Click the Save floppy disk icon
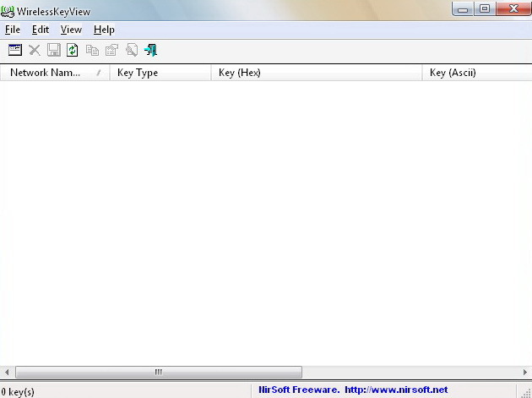The height and width of the screenshot is (398, 532). (53, 50)
